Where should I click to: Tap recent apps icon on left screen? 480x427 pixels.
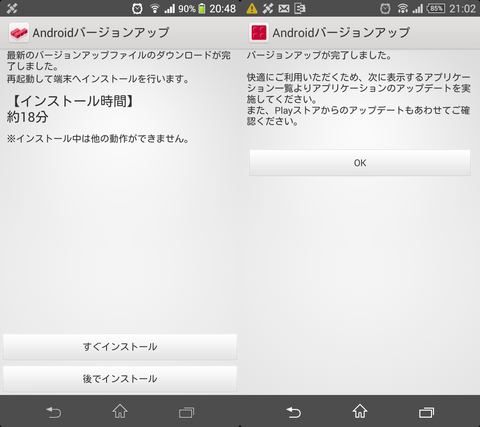point(186,412)
